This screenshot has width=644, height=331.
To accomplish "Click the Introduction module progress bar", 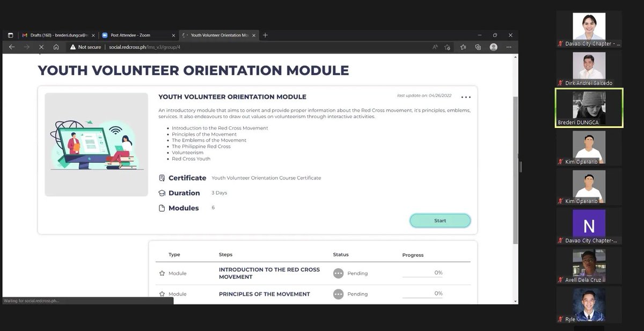I will (x=423, y=277).
